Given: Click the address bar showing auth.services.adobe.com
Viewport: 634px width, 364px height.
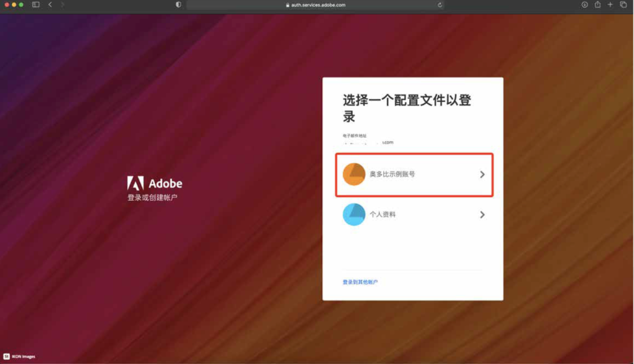Looking at the screenshot, I should [x=317, y=5].
